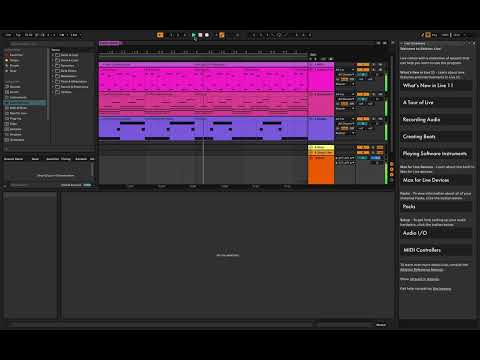Select Samples in the browser categories
This screenshot has height=360, width=480.
point(16,129)
